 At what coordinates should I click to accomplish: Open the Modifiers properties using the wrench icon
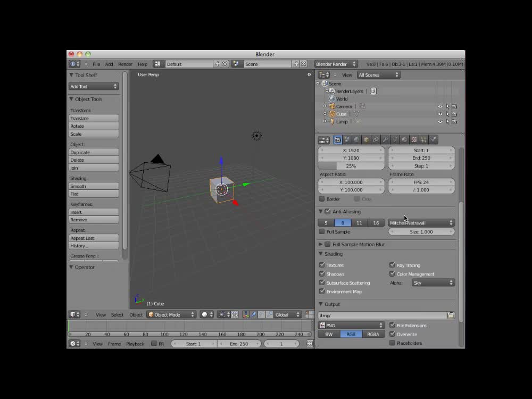pos(385,139)
